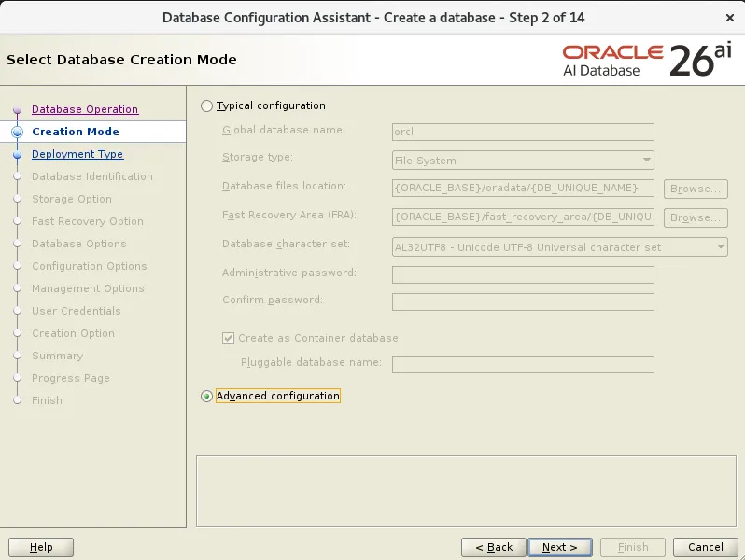Image resolution: width=745 pixels, height=560 pixels.
Task: Click the Database Options step label
Action: pos(78,244)
